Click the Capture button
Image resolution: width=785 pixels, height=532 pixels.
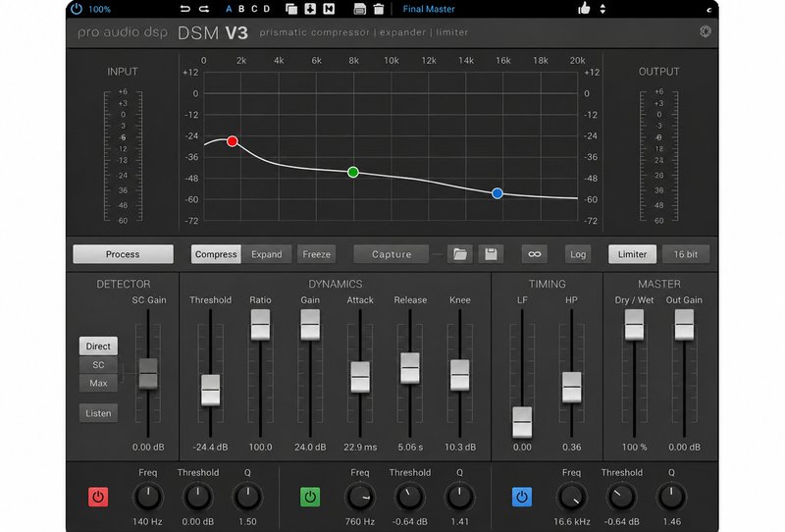(x=391, y=254)
